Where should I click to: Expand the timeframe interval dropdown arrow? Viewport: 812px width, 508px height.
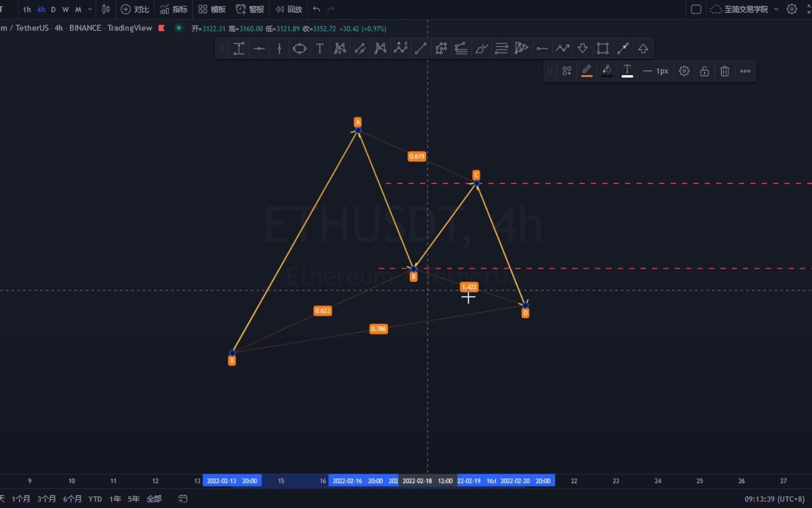click(90, 9)
